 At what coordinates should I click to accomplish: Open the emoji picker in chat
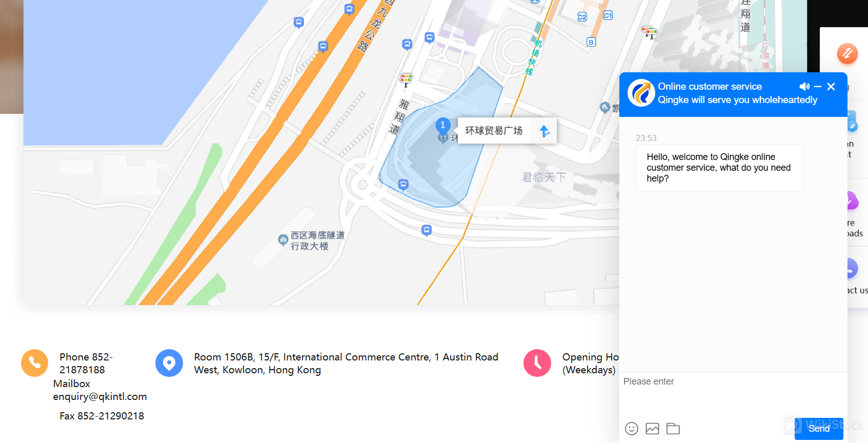pyautogui.click(x=632, y=429)
